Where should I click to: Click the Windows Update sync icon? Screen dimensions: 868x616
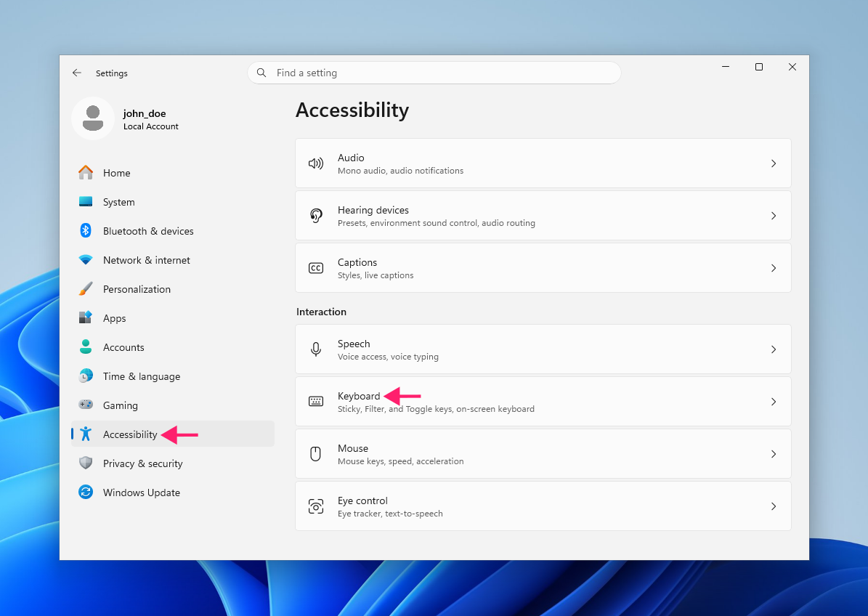pyautogui.click(x=86, y=492)
